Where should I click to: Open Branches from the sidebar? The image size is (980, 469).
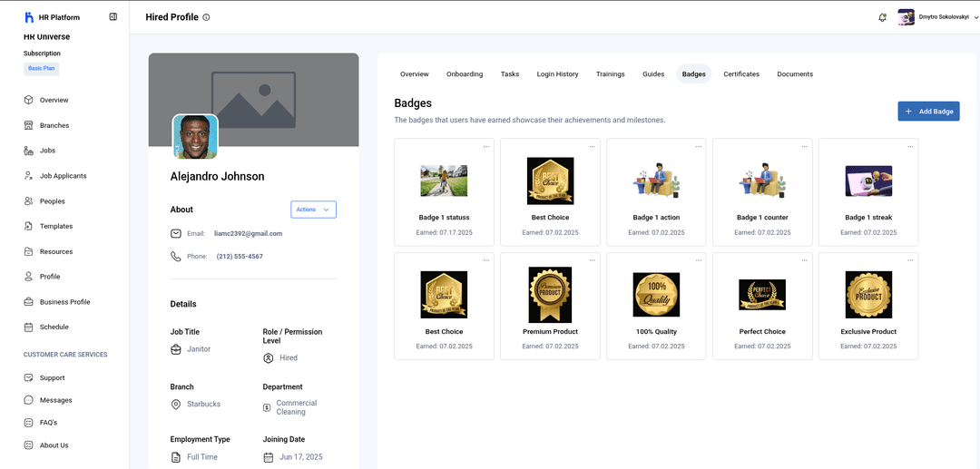[x=54, y=125]
